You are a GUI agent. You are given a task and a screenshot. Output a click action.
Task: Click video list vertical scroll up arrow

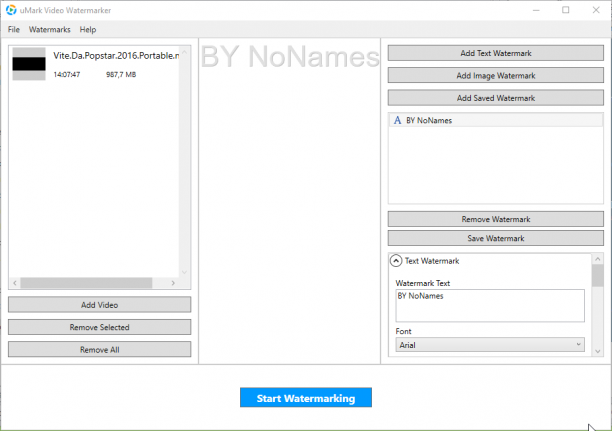pyautogui.click(x=185, y=52)
